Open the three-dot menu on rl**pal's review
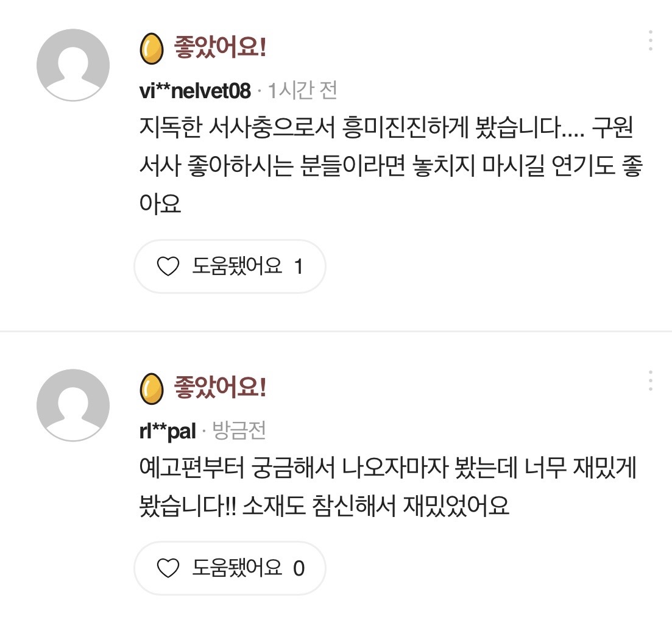Viewport: 672px width, 628px height. point(650,380)
